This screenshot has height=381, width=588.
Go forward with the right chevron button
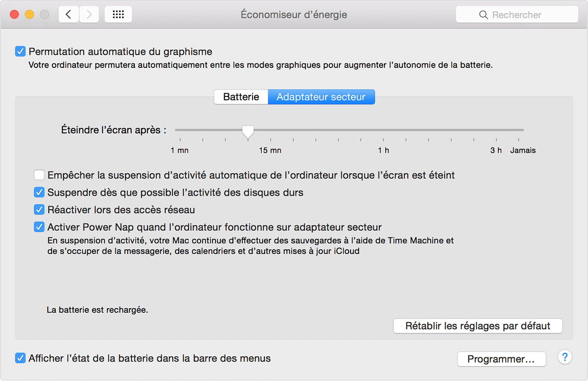[x=89, y=15]
